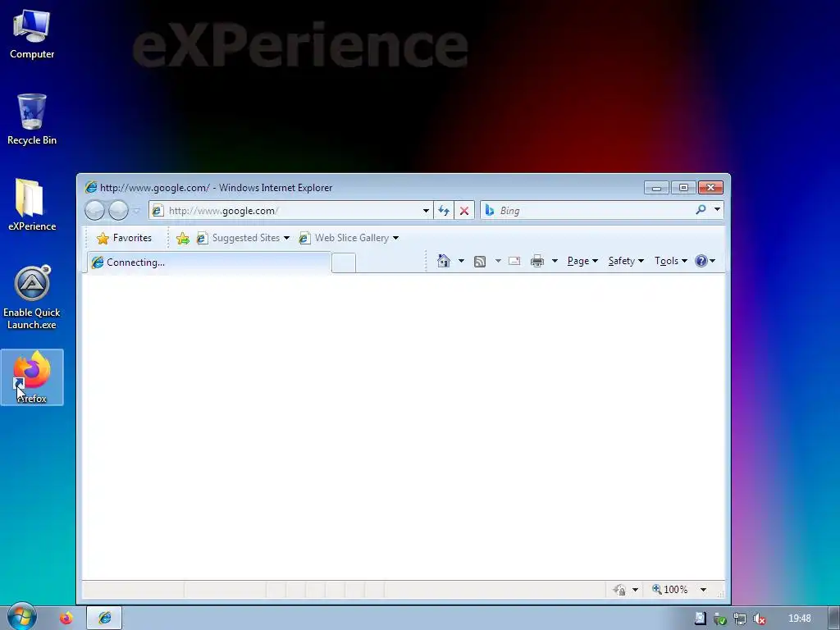
Task: Open the Home button dropdown arrow
Action: pos(461,261)
